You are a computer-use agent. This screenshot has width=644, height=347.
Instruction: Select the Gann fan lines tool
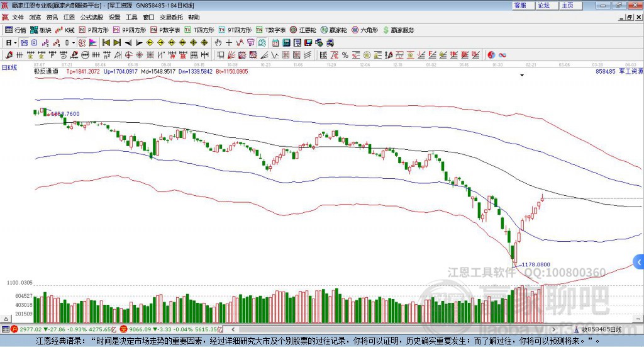coord(231,55)
